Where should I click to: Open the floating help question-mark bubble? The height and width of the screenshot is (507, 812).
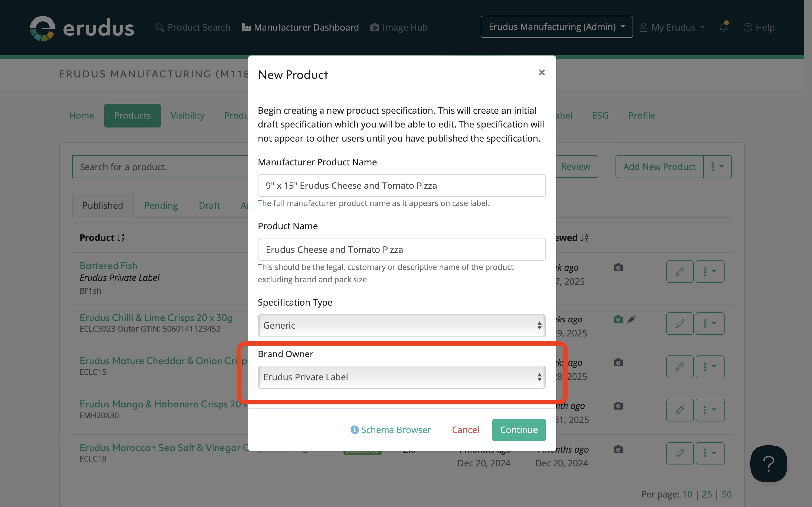pos(768,464)
